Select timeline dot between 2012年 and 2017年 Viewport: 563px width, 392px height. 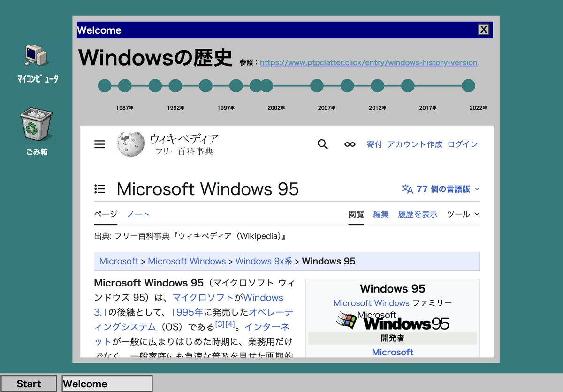click(408, 86)
